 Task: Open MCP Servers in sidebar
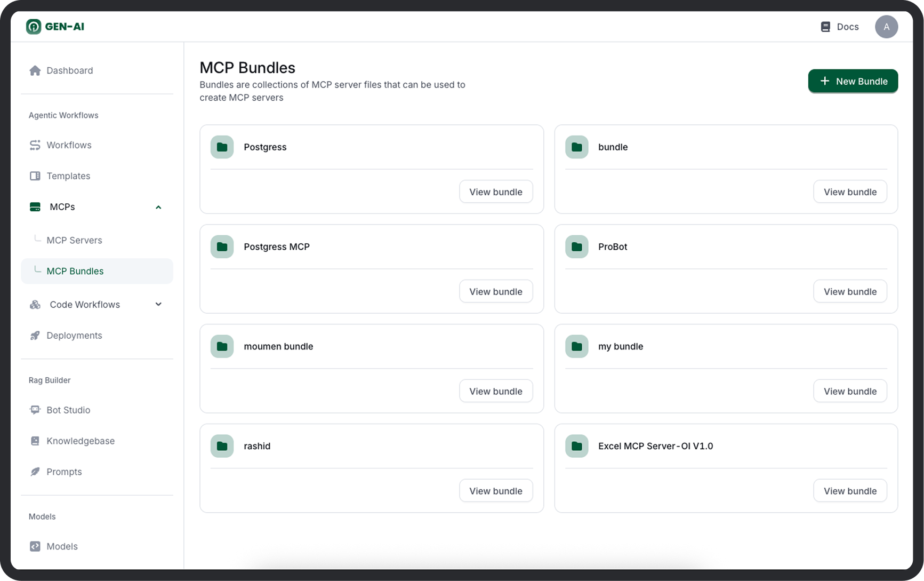(x=74, y=240)
